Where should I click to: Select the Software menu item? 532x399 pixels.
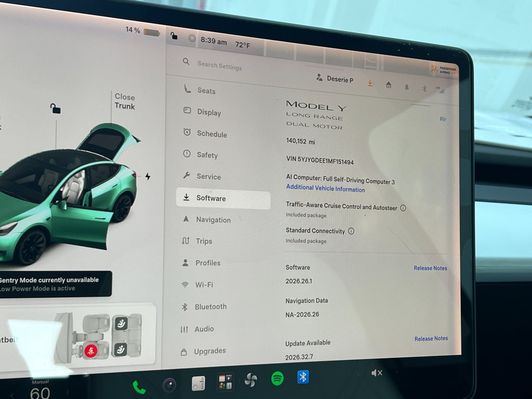coord(223,198)
